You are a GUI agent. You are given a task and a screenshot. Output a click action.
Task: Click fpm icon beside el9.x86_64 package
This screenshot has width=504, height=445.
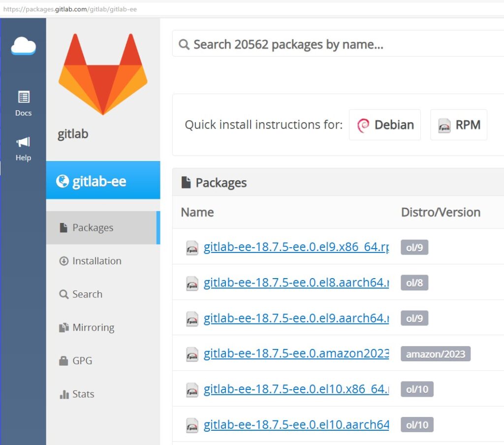192,248
